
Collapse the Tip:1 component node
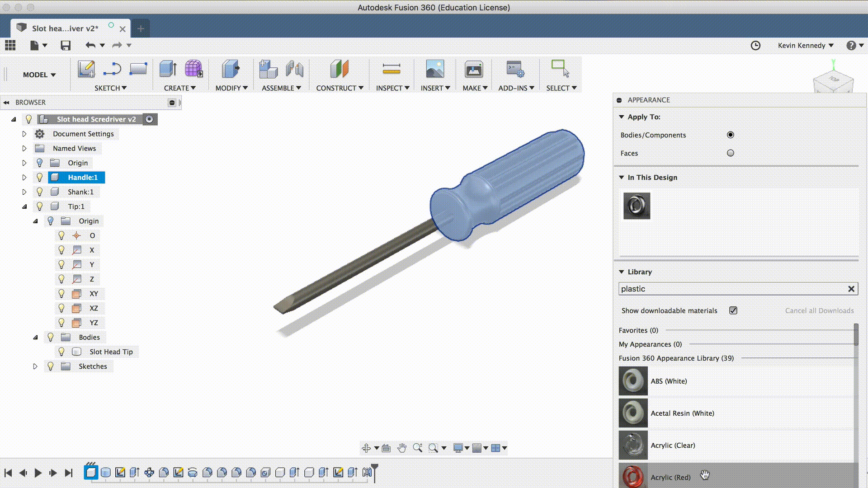(x=24, y=206)
